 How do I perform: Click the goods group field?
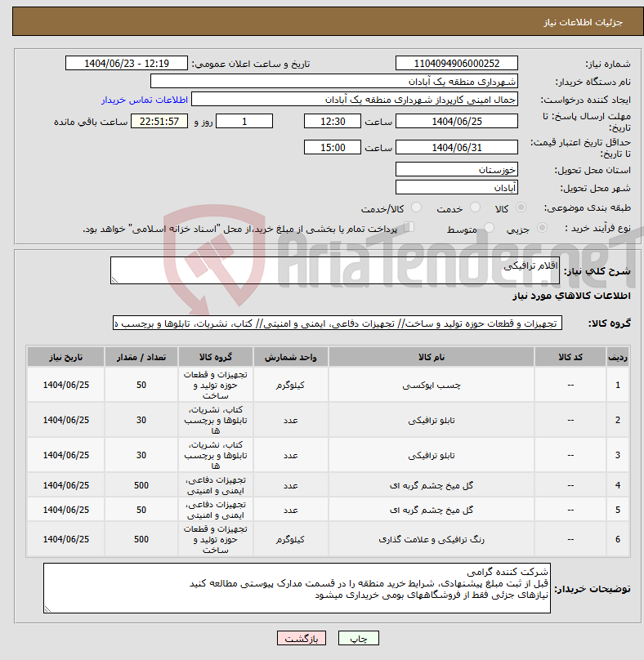point(338,323)
